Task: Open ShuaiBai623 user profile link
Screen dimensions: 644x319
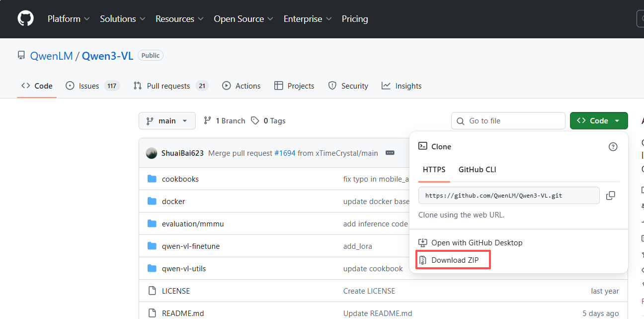Action: tap(182, 153)
